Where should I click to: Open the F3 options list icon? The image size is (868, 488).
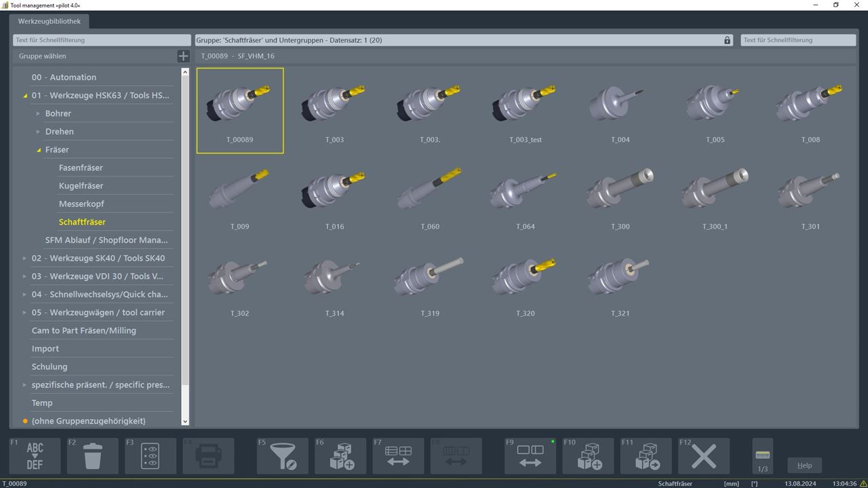[x=150, y=455]
